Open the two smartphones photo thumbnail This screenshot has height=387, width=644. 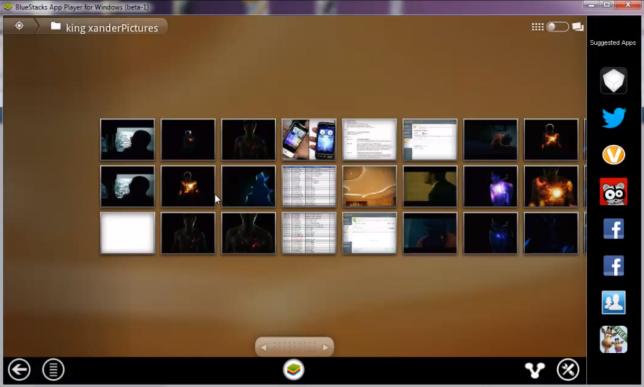tap(309, 140)
